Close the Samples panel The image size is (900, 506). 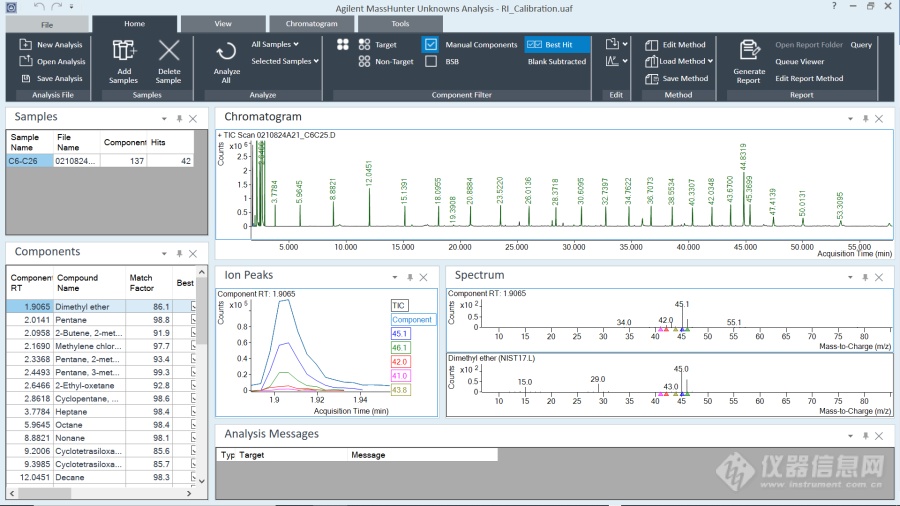coord(193,119)
